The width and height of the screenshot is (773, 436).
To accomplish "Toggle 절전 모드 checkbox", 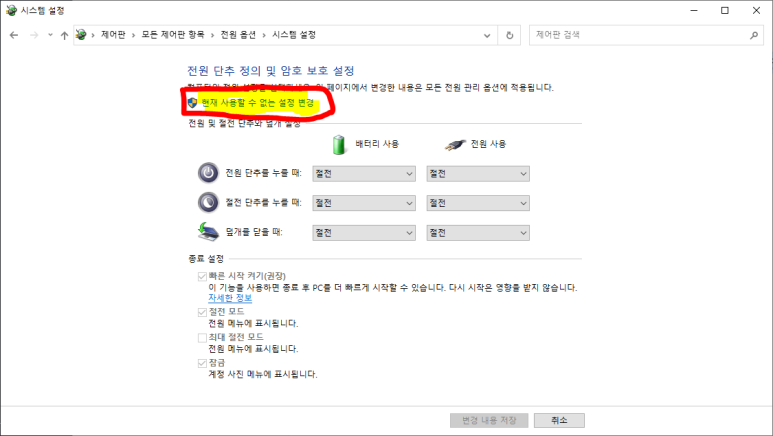I will pyautogui.click(x=202, y=312).
